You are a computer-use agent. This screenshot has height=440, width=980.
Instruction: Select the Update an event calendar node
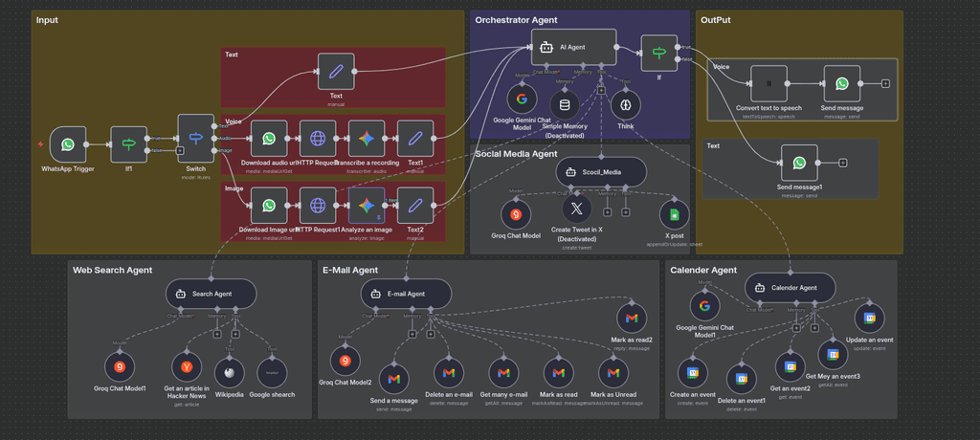pos(870,317)
